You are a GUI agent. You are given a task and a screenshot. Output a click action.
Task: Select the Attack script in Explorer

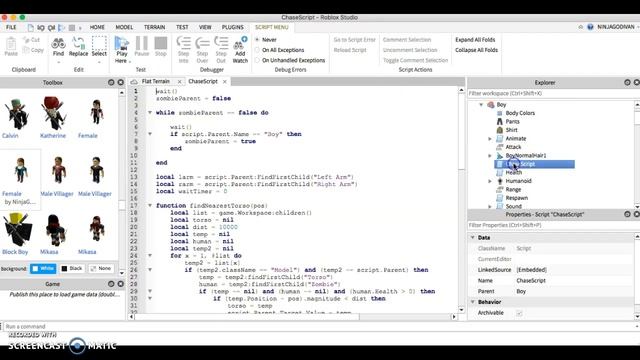(x=513, y=147)
